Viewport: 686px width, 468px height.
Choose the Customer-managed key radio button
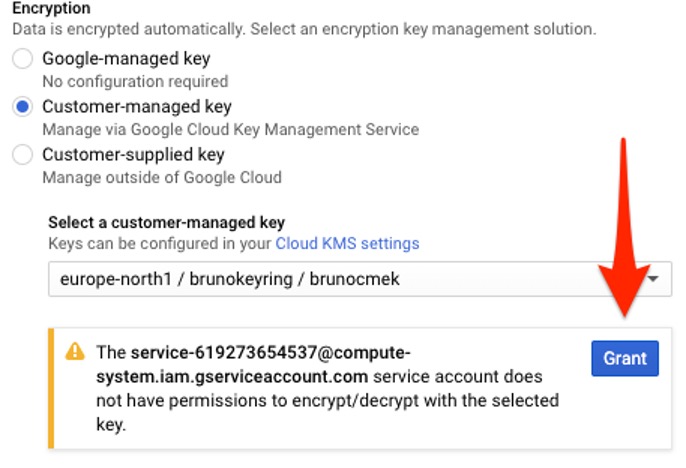tap(22, 107)
